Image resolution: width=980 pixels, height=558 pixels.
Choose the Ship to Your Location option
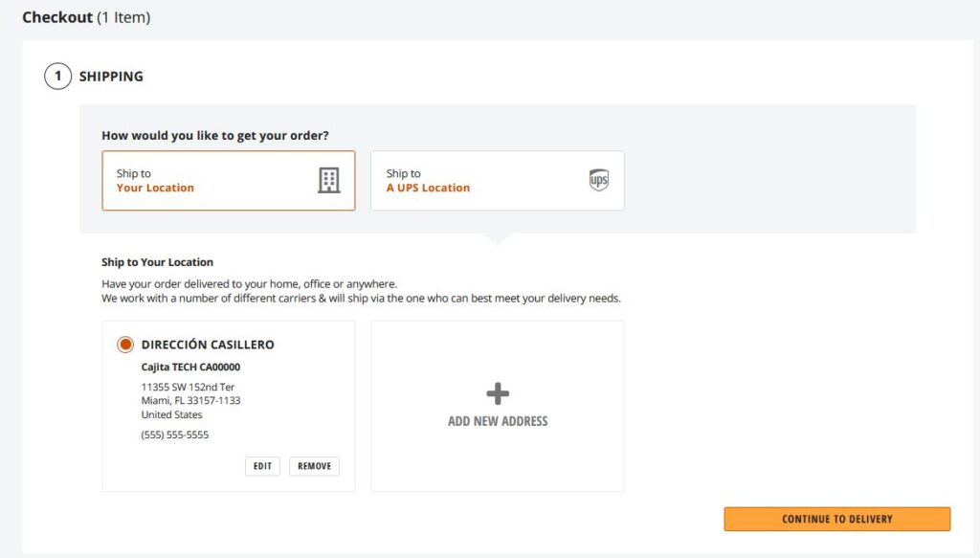(228, 180)
